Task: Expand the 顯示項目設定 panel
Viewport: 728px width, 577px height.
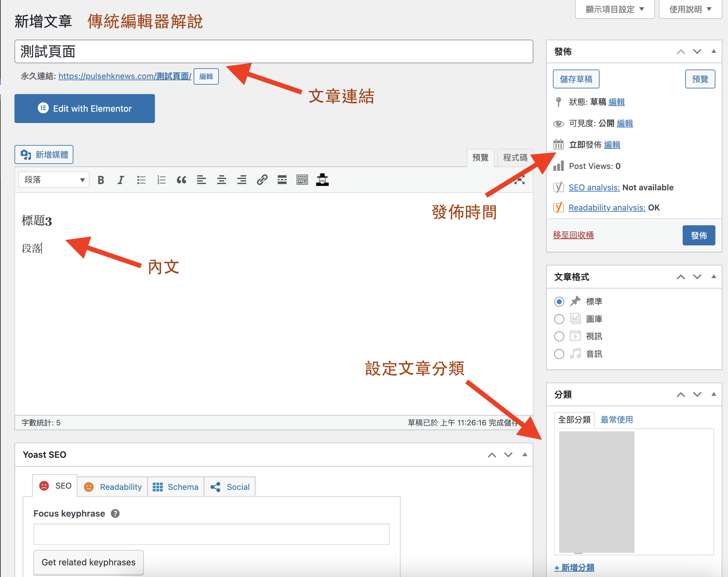Action: pyautogui.click(x=614, y=9)
